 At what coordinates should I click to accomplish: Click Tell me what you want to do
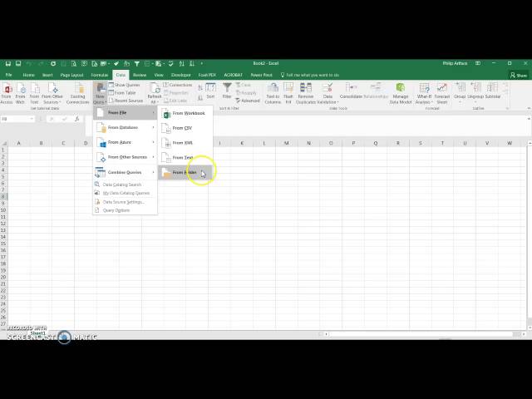310,75
